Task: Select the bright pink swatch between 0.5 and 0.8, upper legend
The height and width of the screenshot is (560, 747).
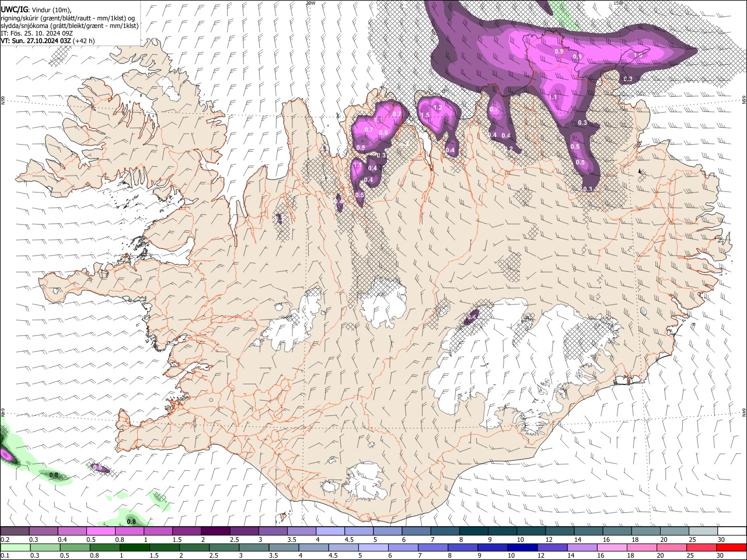Action: coord(100,531)
